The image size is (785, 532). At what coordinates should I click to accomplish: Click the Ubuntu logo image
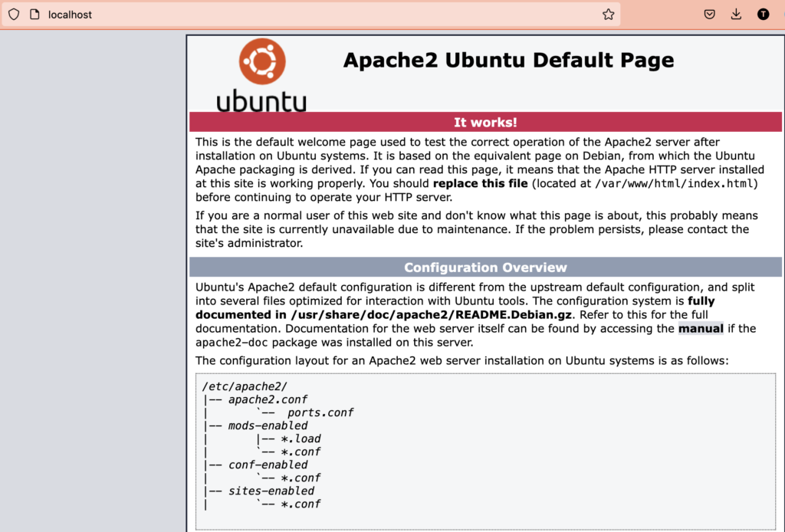pos(262,74)
